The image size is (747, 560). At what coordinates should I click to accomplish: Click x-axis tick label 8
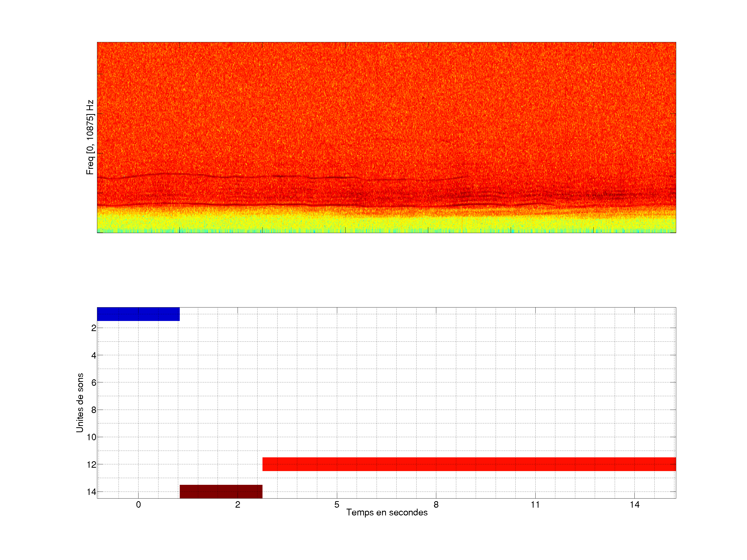pyautogui.click(x=436, y=505)
